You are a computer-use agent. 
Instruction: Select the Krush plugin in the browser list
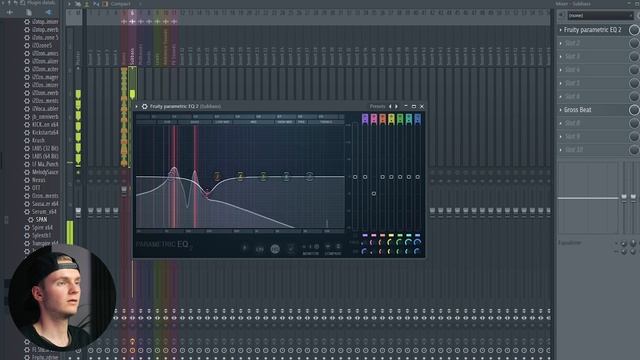coord(38,140)
